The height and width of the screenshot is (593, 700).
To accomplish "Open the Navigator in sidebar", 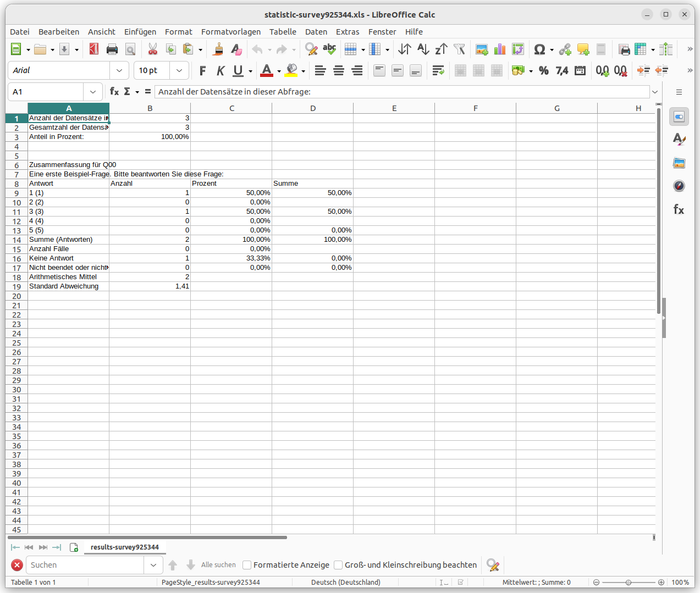I will pyautogui.click(x=679, y=186).
